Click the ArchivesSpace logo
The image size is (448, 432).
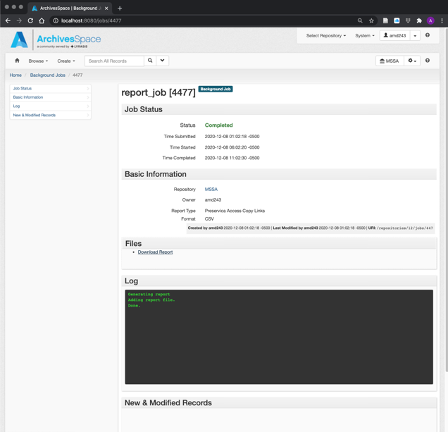(56, 40)
